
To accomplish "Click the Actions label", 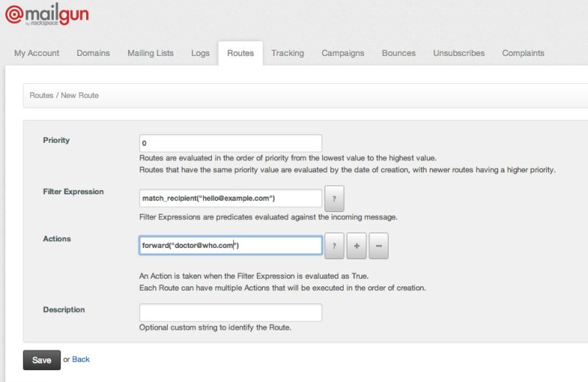I will [x=57, y=238].
